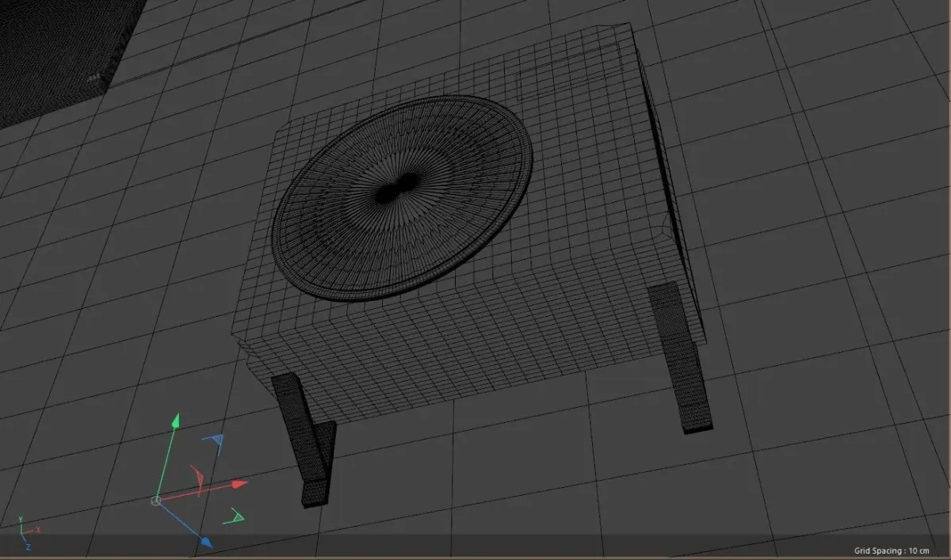Select the circular fan grille mesh
The image size is (951, 560).
point(403,197)
